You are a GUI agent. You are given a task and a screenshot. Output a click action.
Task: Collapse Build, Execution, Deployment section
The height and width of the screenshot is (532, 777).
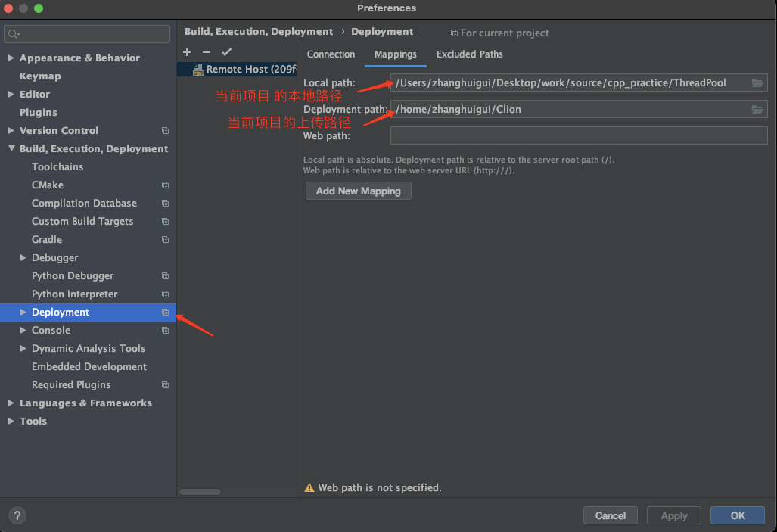[x=11, y=148]
